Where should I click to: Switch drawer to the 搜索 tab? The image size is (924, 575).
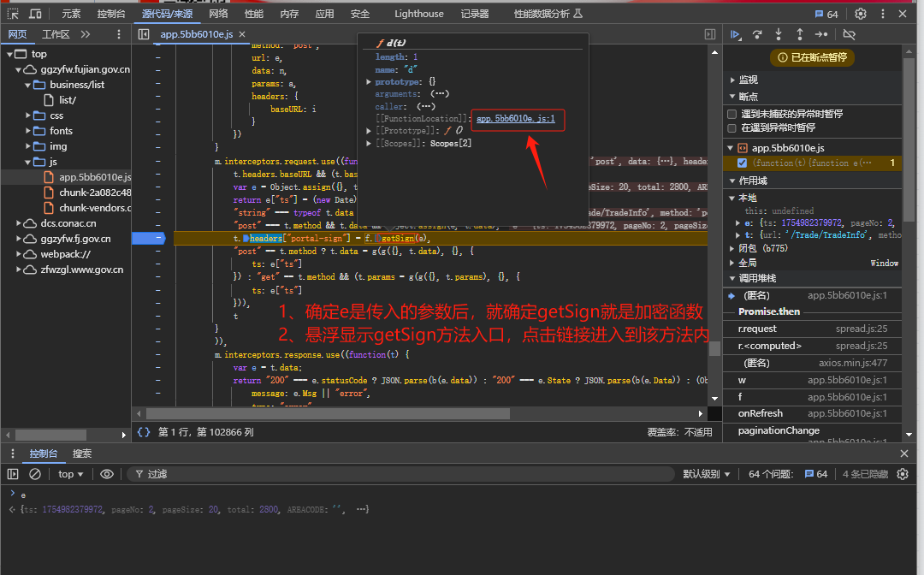(x=82, y=453)
